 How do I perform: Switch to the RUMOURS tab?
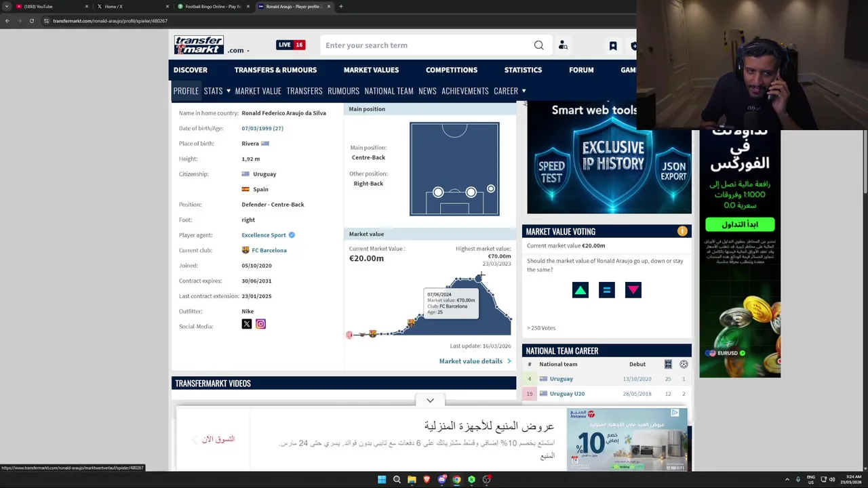[343, 91]
